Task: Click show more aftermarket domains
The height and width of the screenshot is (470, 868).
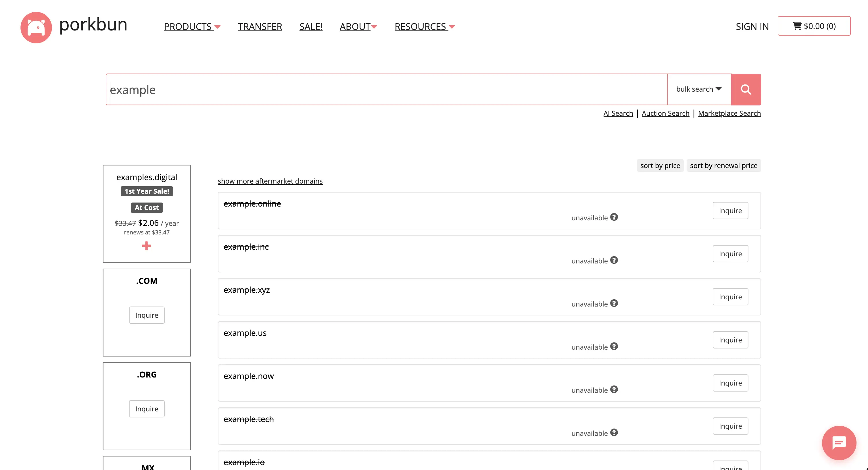Action: pos(270,181)
